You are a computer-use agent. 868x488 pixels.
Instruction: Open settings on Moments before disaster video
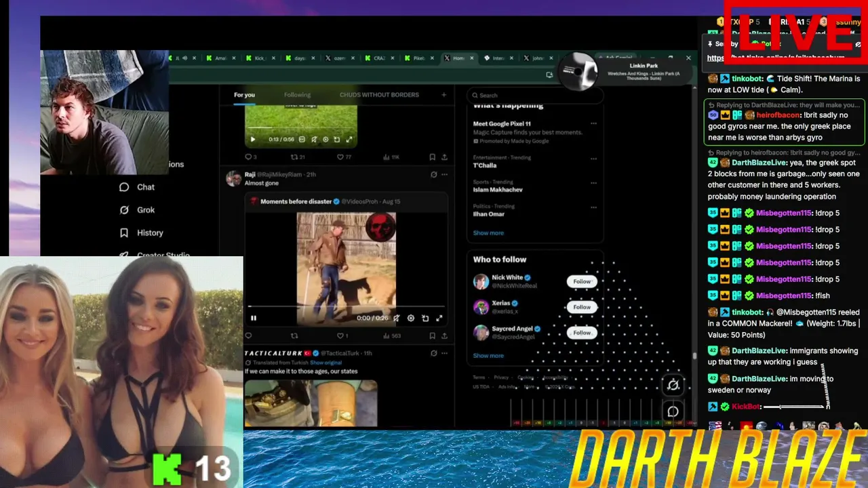click(410, 318)
